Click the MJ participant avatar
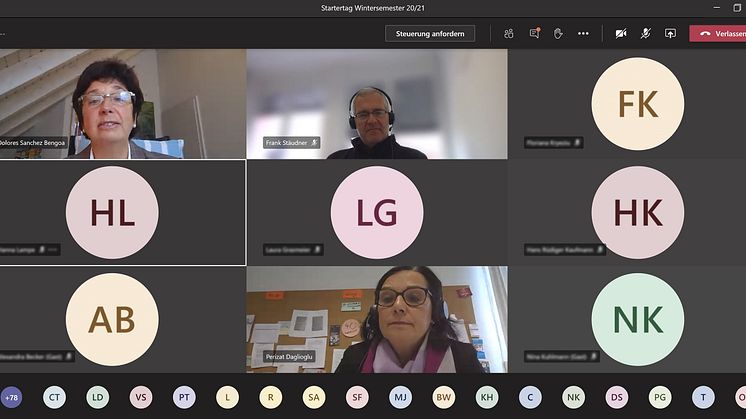The image size is (746, 419). (x=400, y=397)
